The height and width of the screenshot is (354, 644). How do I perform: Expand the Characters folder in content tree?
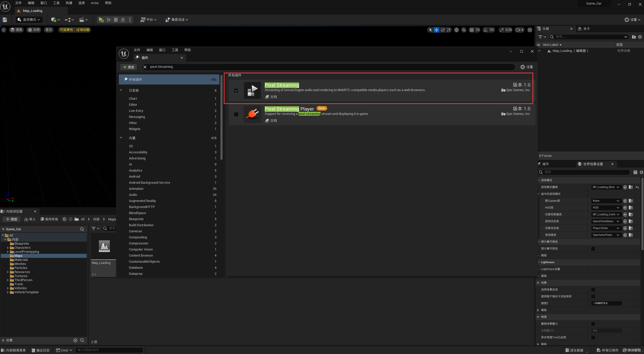pos(8,248)
